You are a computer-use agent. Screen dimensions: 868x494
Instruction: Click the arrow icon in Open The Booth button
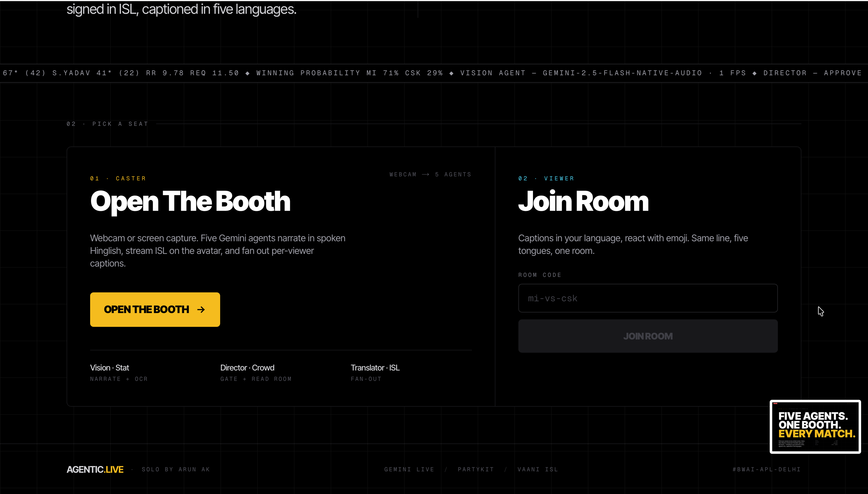click(x=201, y=309)
